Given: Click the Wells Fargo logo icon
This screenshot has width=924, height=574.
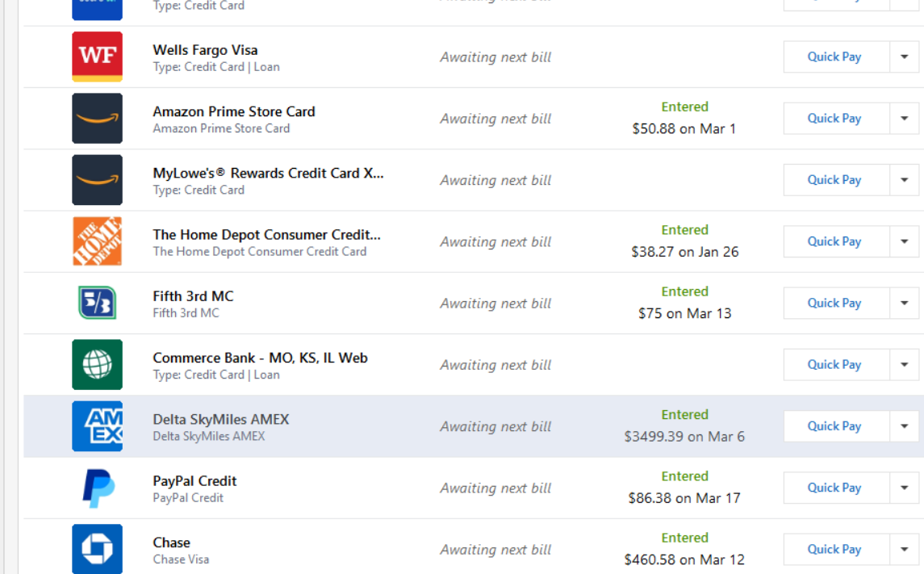Looking at the screenshot, I should pos(97,57).
